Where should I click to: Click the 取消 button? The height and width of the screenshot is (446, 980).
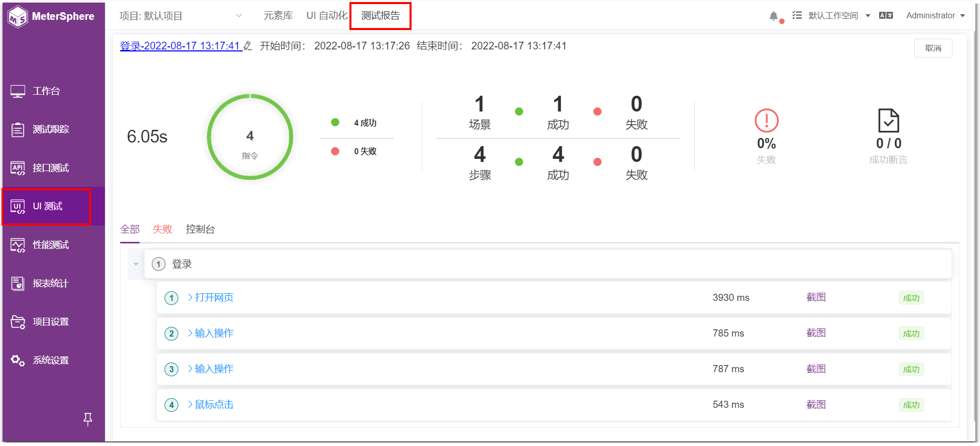coord(933,48)
